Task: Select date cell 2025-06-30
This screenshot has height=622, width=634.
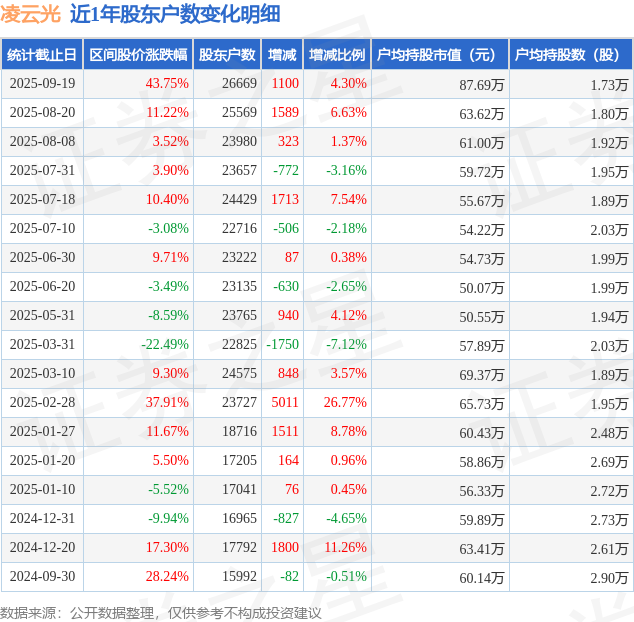Action: tap(42, 258)
